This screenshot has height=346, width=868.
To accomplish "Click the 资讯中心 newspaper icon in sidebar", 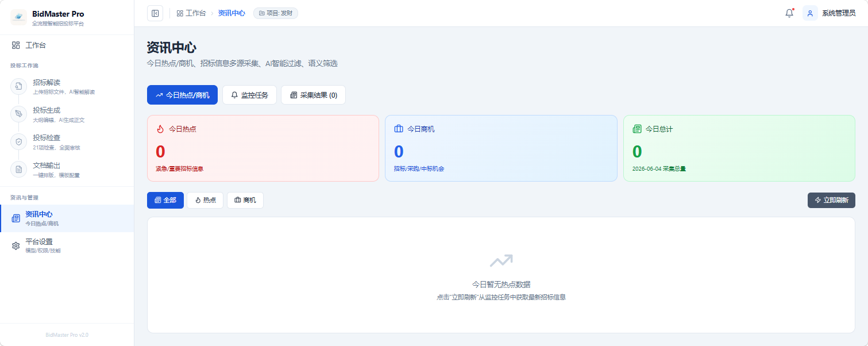I will pyautogui.click(x=16, y=218).
